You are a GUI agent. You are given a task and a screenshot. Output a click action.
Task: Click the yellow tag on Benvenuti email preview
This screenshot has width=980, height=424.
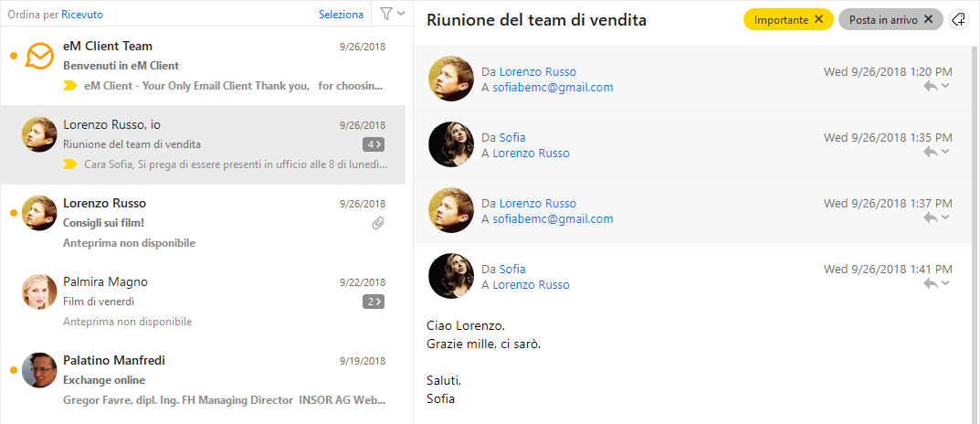pos(70,86)
